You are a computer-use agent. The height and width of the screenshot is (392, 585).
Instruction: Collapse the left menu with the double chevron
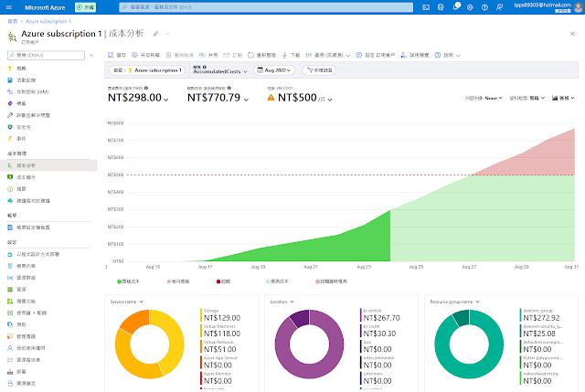[x=91, y=55]
